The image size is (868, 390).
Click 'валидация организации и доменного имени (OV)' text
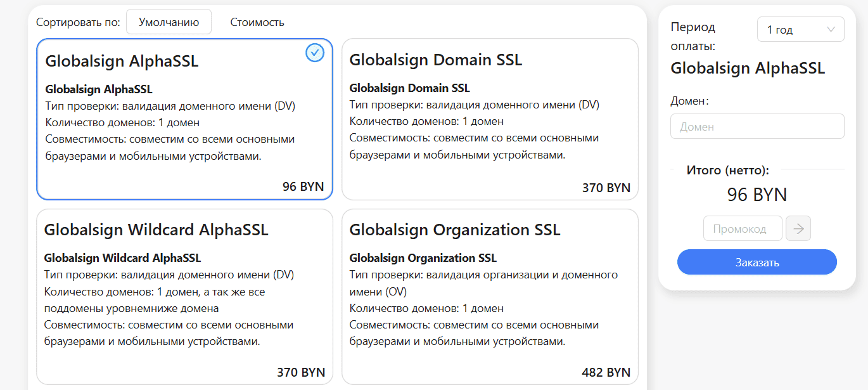point(483,283)
